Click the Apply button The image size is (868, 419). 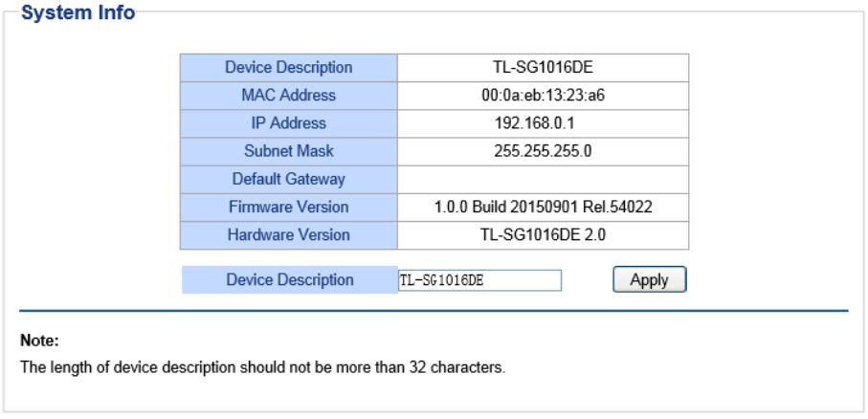[650, 280]
